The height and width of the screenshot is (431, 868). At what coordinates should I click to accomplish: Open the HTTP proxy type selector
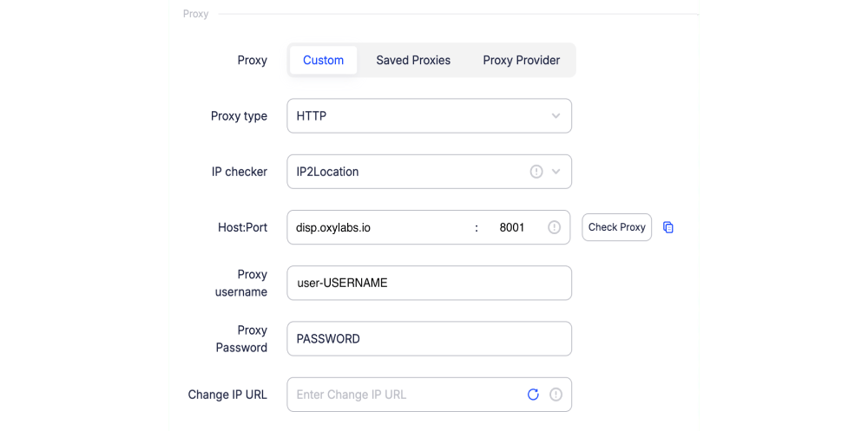[x=429, y=115]
